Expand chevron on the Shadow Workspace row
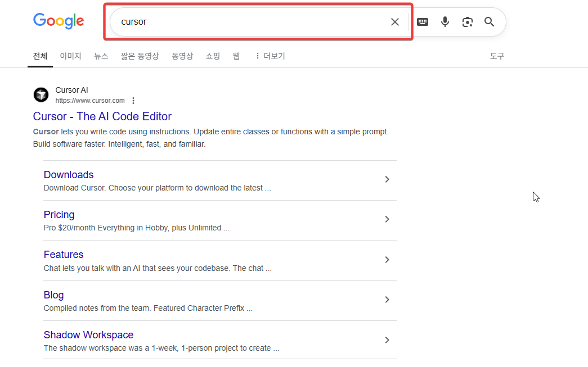Image resolution: width=588 pixels, height=367 pixels. 387,340
